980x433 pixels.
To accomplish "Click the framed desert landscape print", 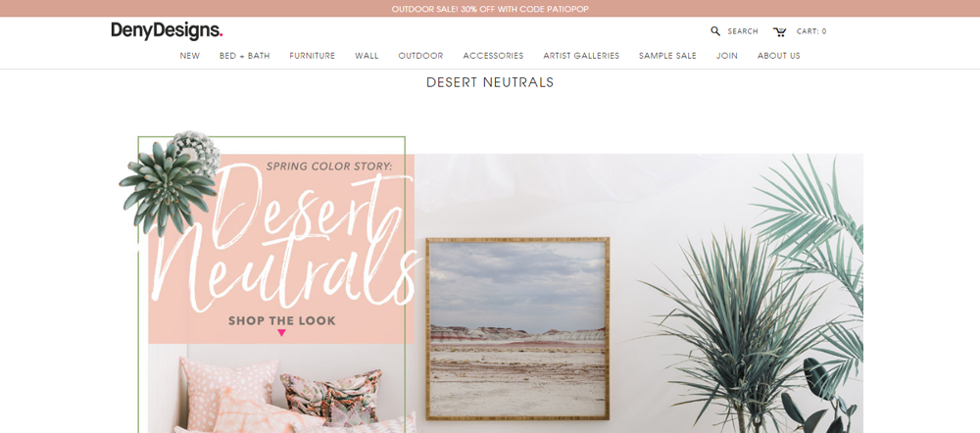I will (x=517, y=328).
